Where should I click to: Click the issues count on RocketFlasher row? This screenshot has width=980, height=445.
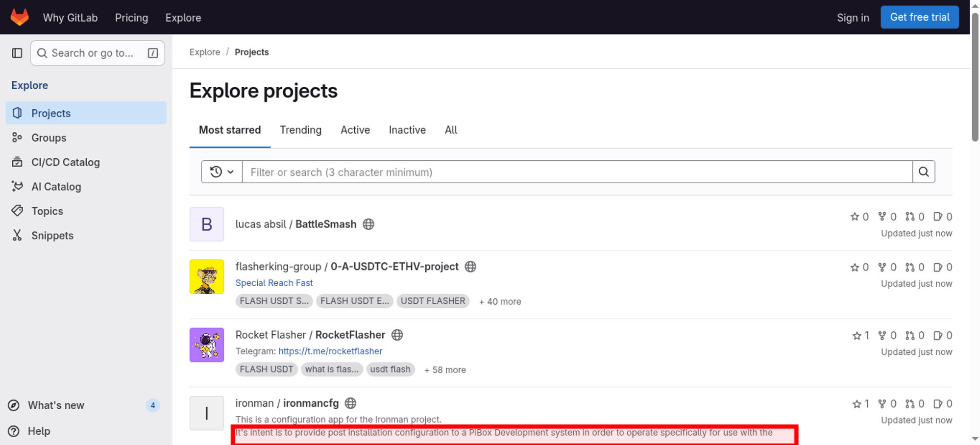pyautogui.click(x=943, y=336)
